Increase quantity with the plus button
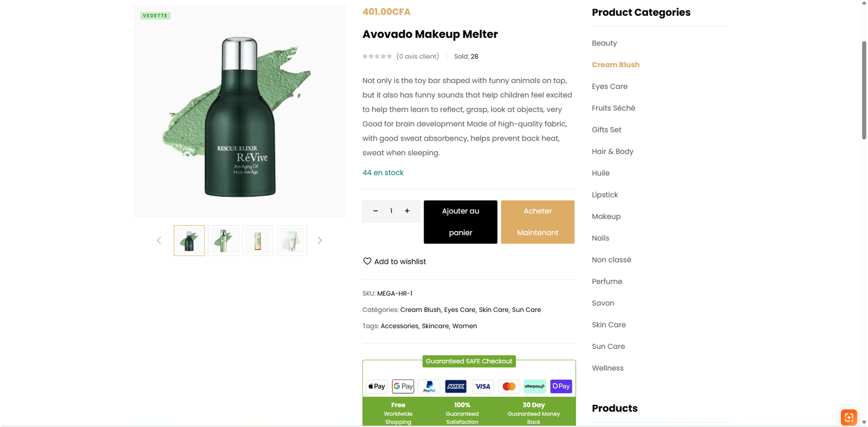 click(407, 211)
